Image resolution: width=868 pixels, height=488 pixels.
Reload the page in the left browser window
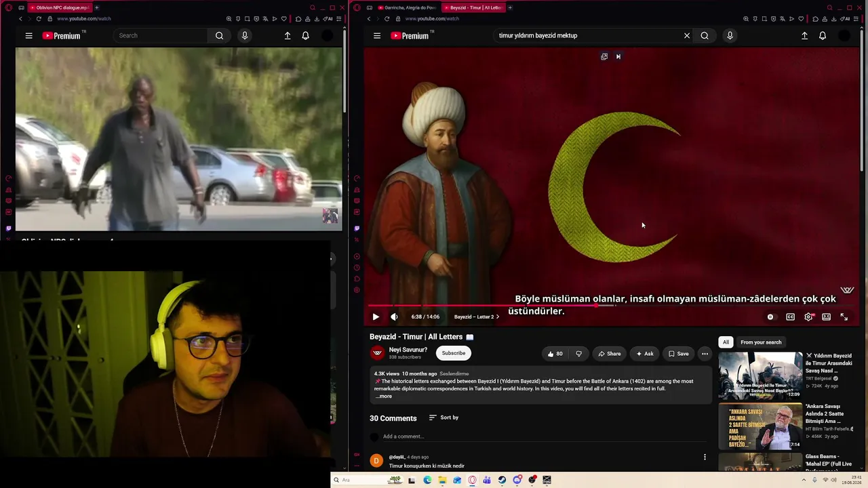(x=38, y=19)
